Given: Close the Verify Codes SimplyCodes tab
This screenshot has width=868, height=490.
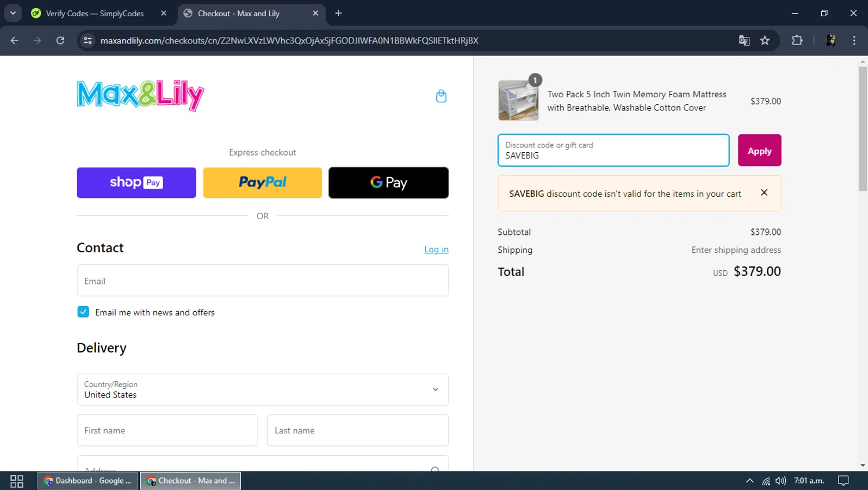Looking at the screenshot, I should pos(164,13).
